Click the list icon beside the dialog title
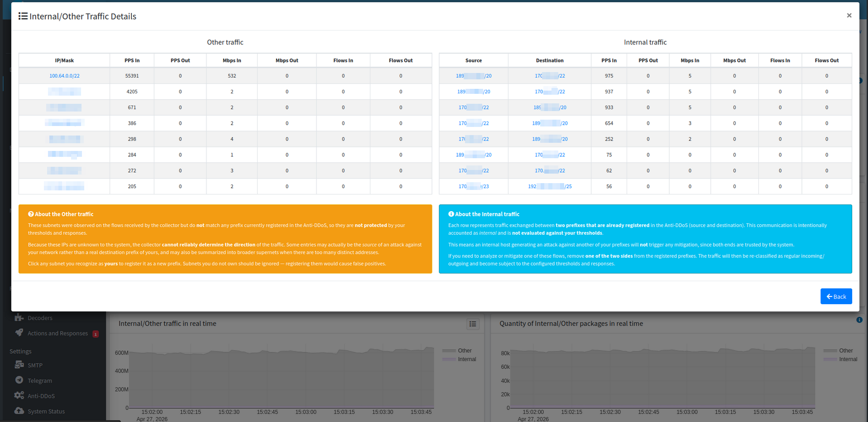Screen dimensions: 868x422 (23, 16)
